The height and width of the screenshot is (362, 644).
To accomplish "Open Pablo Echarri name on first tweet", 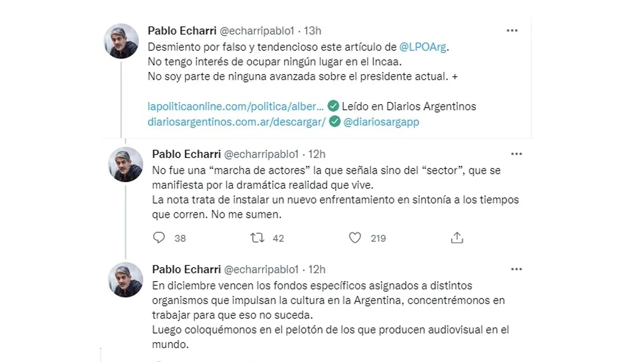I will click(181, 31).
